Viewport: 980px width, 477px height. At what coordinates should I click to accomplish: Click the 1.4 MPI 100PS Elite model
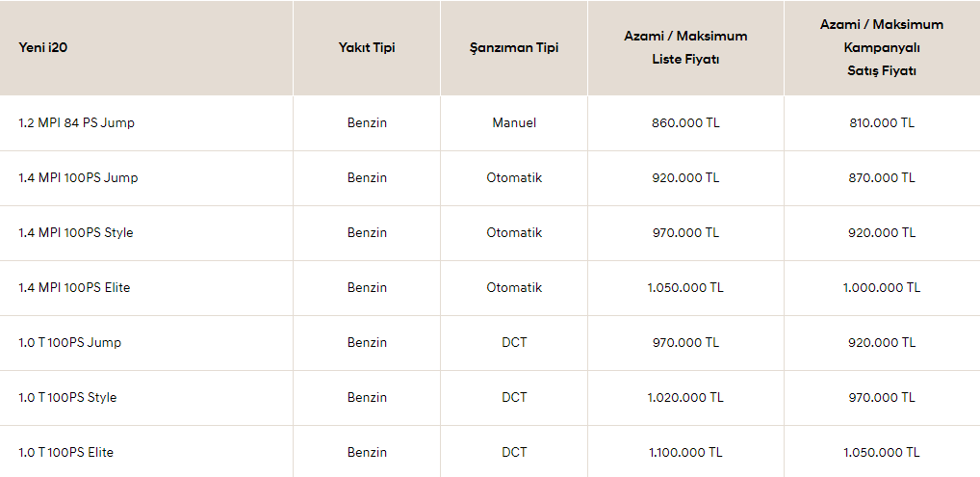click(74, 288)
